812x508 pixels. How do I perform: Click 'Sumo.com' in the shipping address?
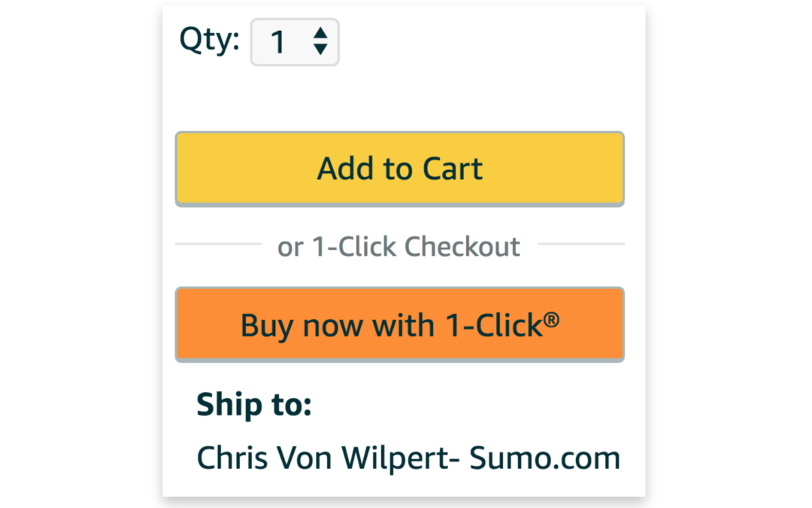coord(545,458)
